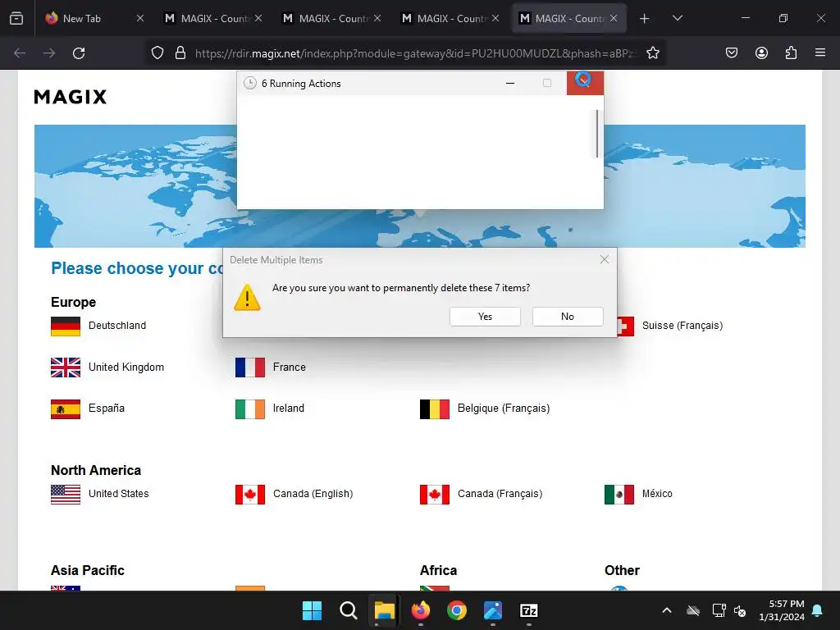The width and height of the screenshot is (840, 630).
Task: Choose Suisse (Français) country link
Action: click(682, 326)
